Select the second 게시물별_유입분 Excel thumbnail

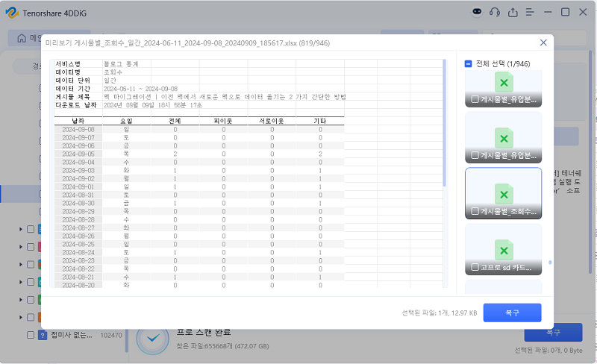(503, 138)
